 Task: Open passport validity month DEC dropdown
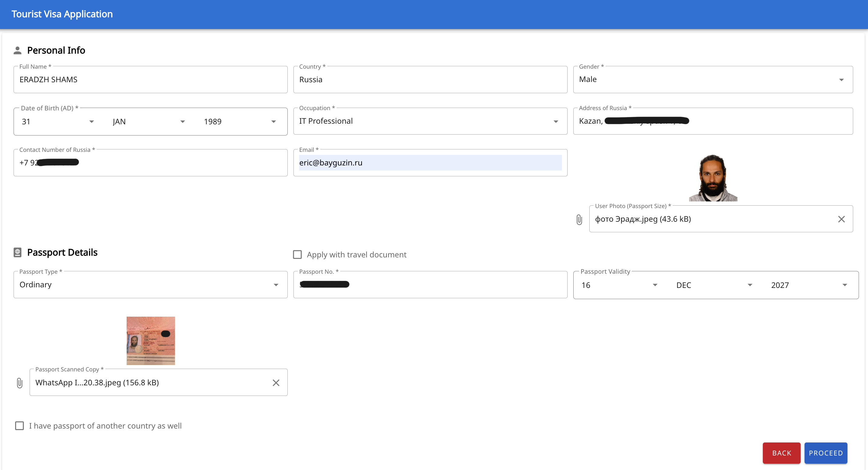coord(714,285)
